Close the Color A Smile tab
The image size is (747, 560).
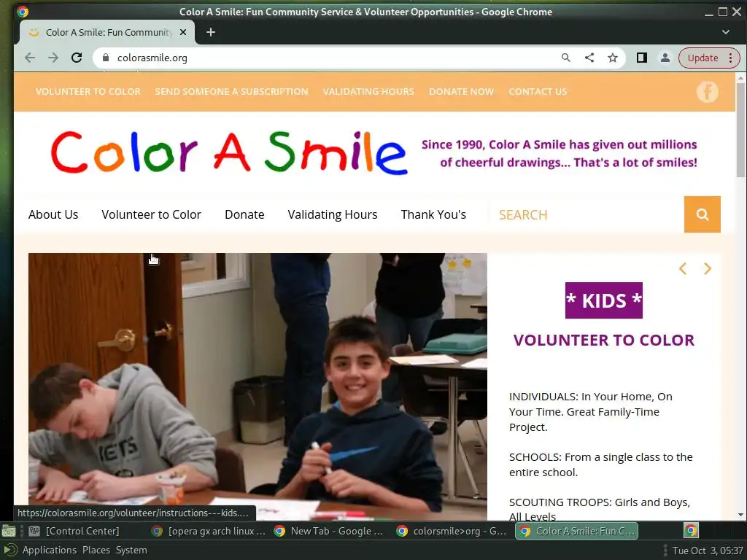(x=183, y=32)
